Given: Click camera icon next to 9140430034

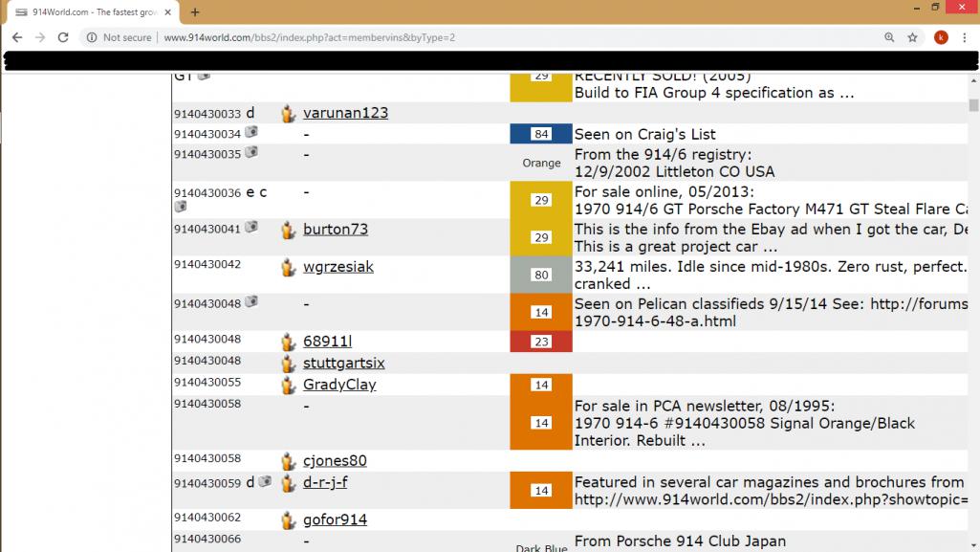Looking at the screenshot, I should tap(251, 132).
